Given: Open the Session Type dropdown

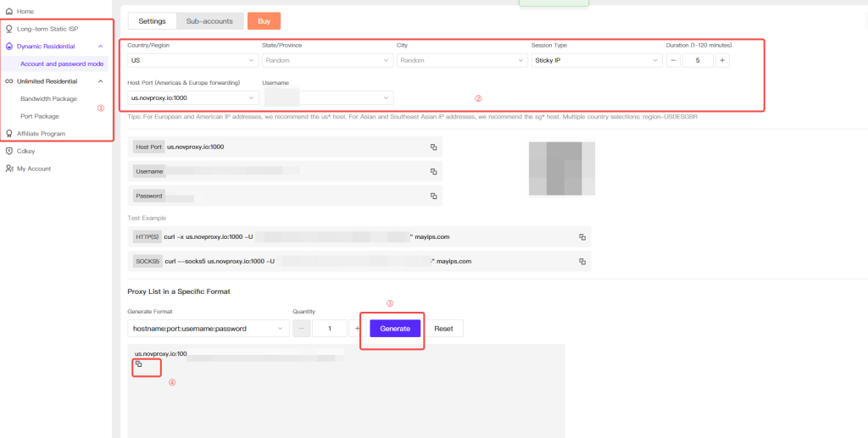Looking at the screenshot, I should [x=596, y=60].
